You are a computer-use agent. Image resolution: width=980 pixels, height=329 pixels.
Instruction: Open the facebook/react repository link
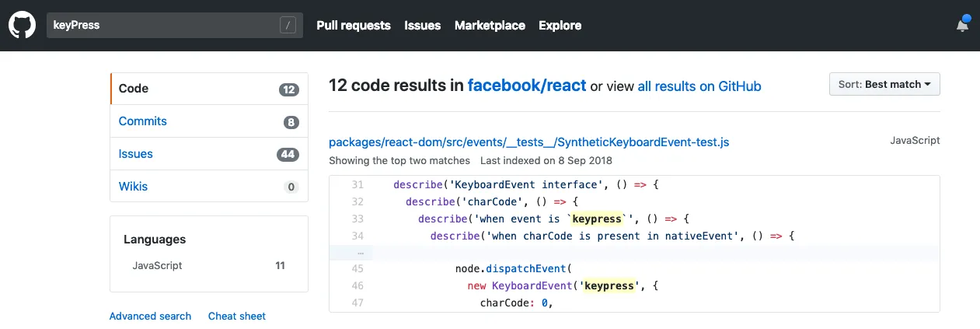[526, 86]
